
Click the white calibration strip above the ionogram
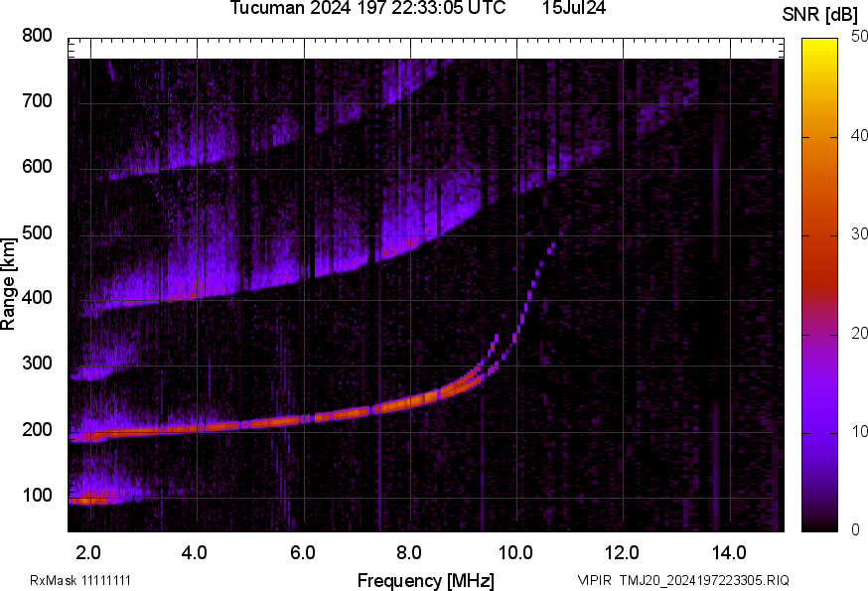[x=425, y=49]
